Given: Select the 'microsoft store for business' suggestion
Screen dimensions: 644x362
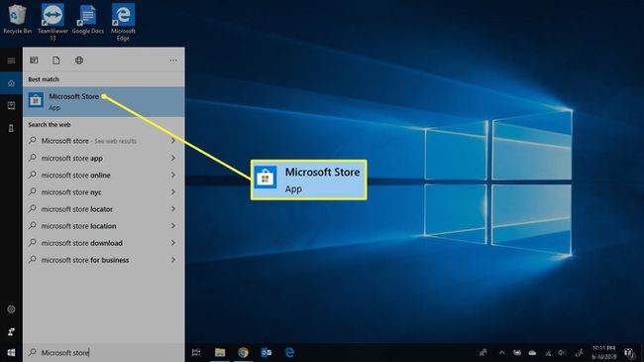Looking at the screenshot, I should pos(103,260).
